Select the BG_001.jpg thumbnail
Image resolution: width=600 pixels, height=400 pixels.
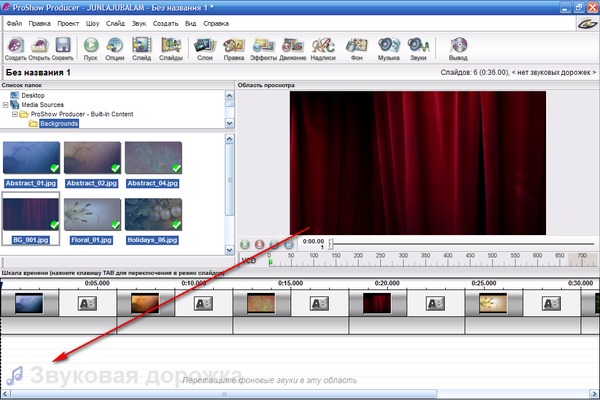pyautogui.click(x=31, y=214)
